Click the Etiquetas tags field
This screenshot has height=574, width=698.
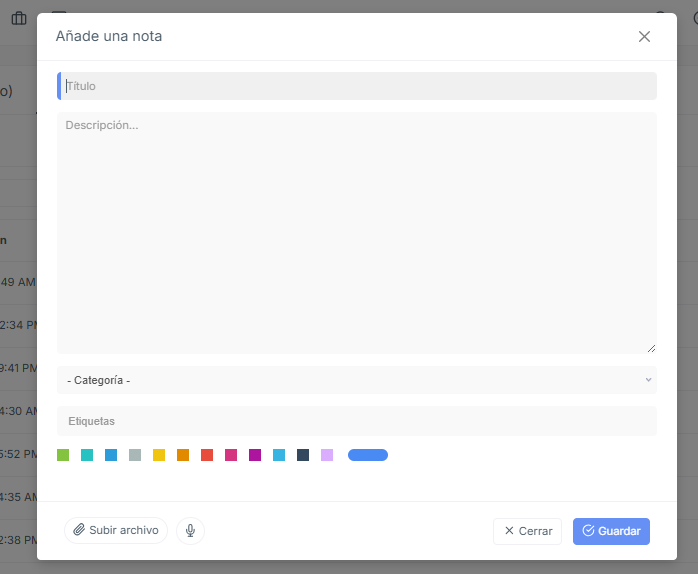pyautogui.click(x=357, y=421)
